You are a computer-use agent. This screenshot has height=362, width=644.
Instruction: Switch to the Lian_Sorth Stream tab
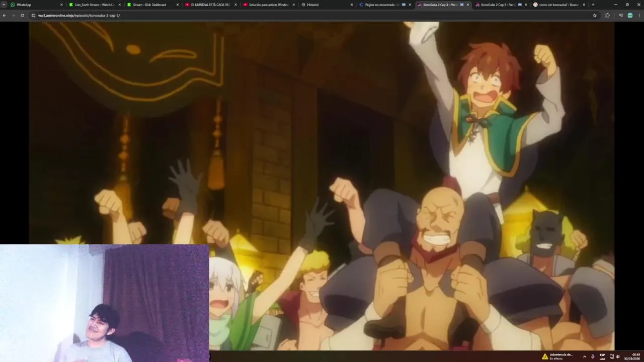click(95, 5)
